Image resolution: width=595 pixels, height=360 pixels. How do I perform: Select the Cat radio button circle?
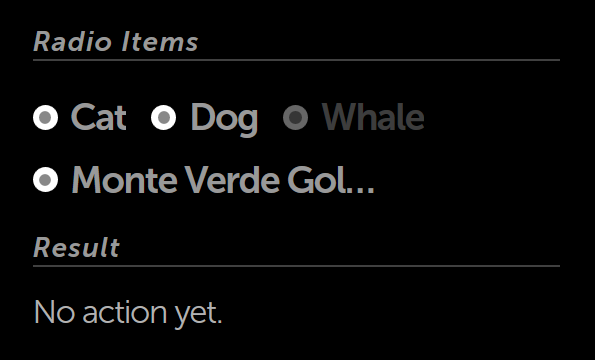(x=46, y=118)
